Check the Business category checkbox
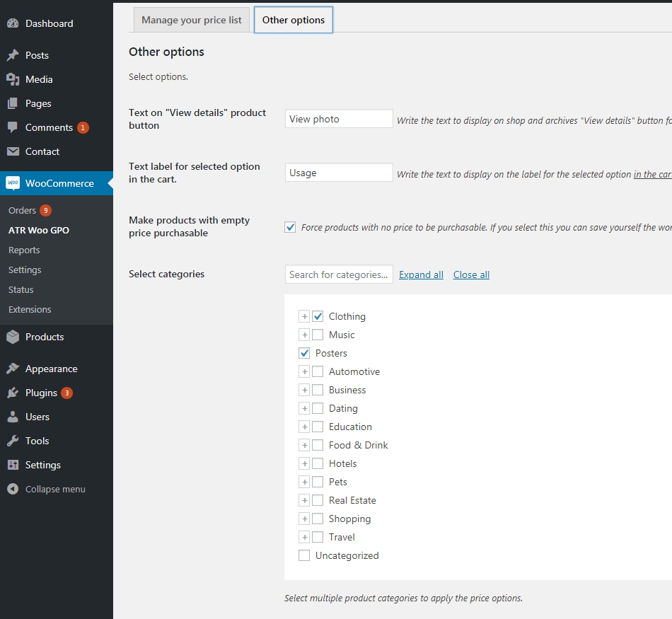 pyautogui.click(x=318, y=390)
